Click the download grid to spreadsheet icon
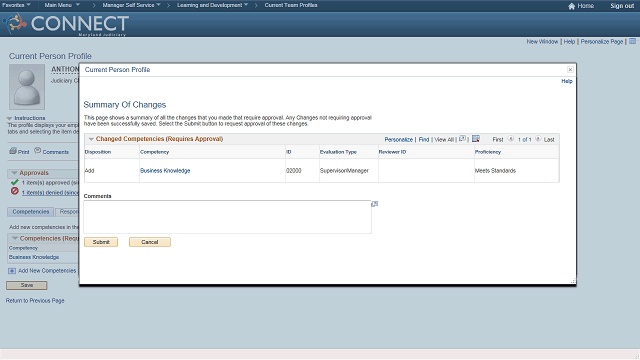Image resolution: width=640 pixels, height=360 pixels. click(x=476, y=139)
